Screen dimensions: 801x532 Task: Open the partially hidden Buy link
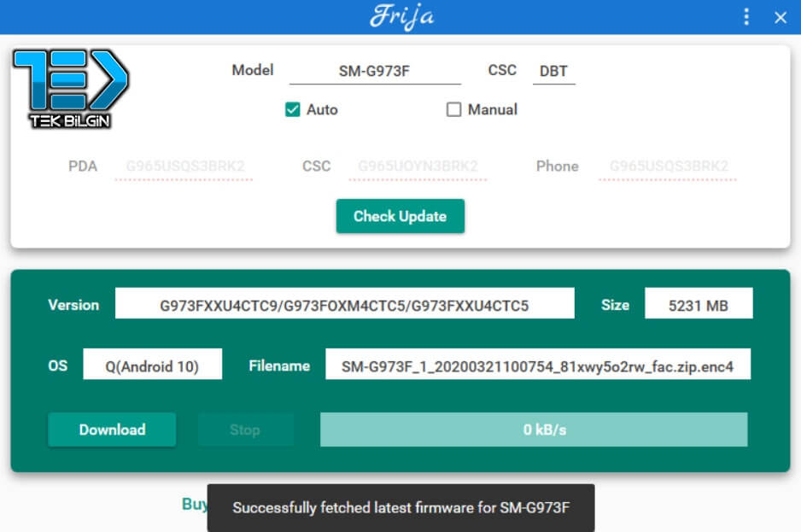coord(195,504)
